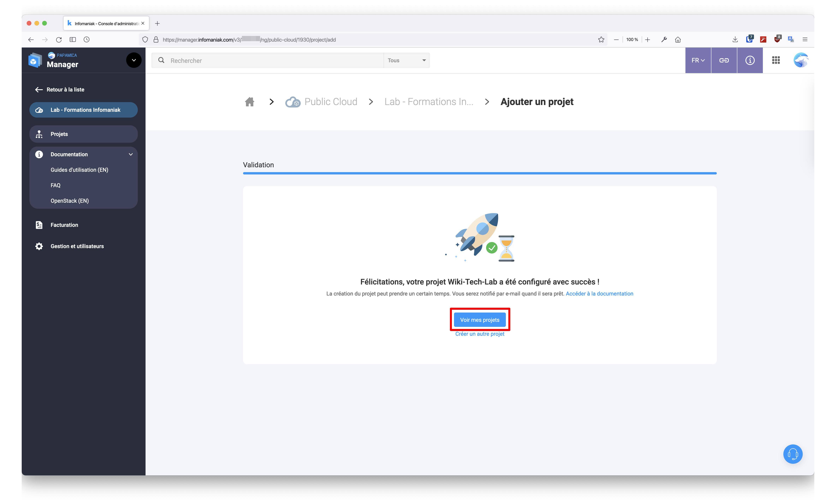Click the home icon in the breadcrumb
836x504 pixels.
pos(249,101)
